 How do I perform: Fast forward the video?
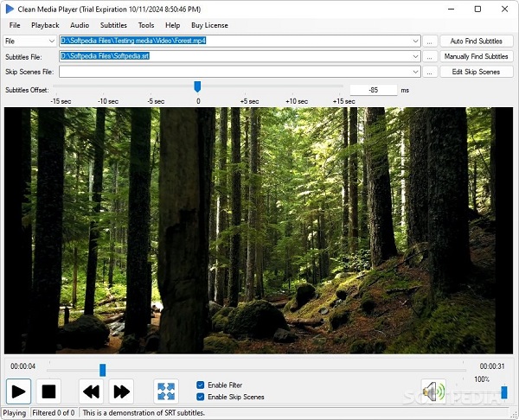click(x=121, y=391)
